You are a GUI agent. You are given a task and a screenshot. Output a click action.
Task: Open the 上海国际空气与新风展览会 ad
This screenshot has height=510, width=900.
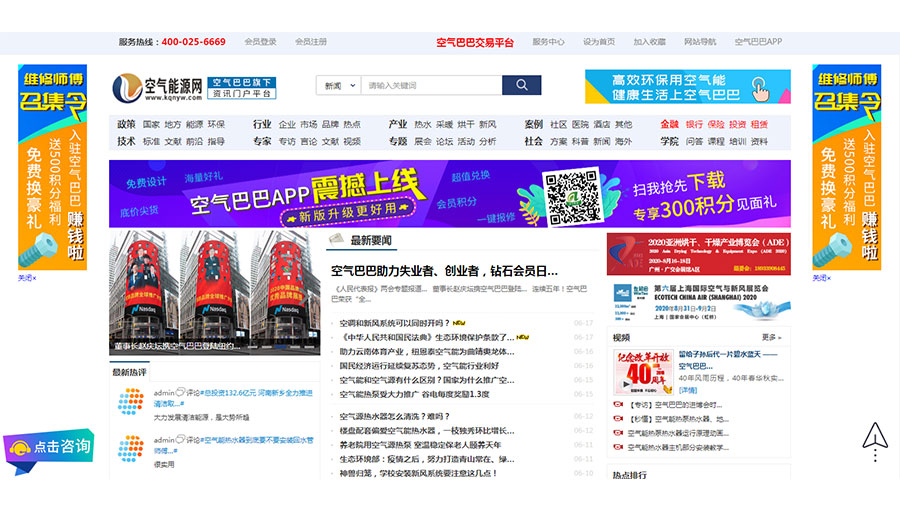(x=699, y=301)
